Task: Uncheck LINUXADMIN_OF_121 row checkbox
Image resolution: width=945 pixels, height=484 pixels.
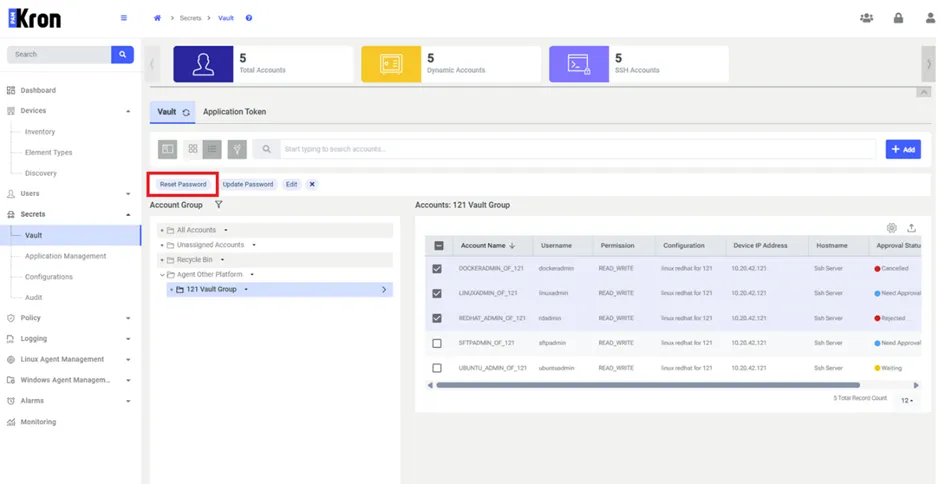Action: coord(437,294)
